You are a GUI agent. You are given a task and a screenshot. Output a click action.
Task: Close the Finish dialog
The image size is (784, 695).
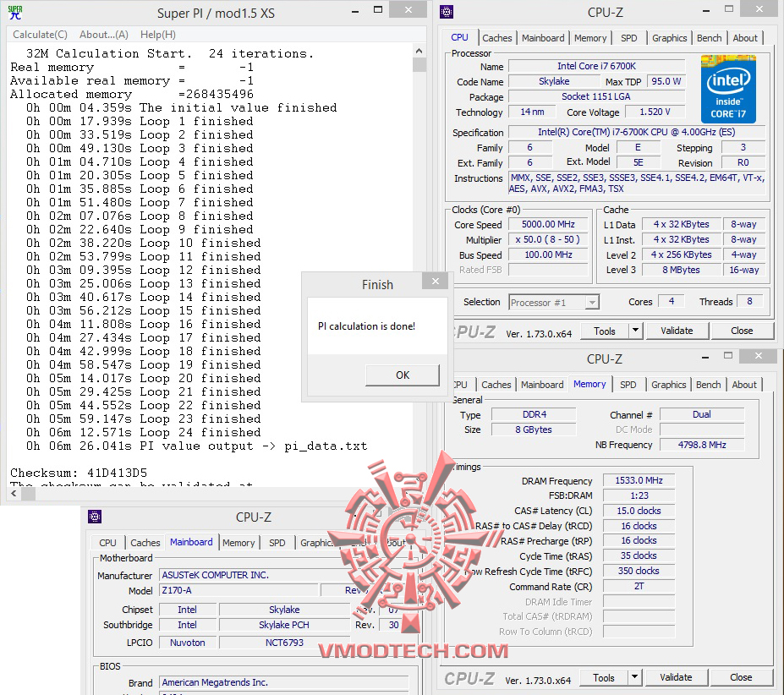pyautogui.click(x=436, y=282)
